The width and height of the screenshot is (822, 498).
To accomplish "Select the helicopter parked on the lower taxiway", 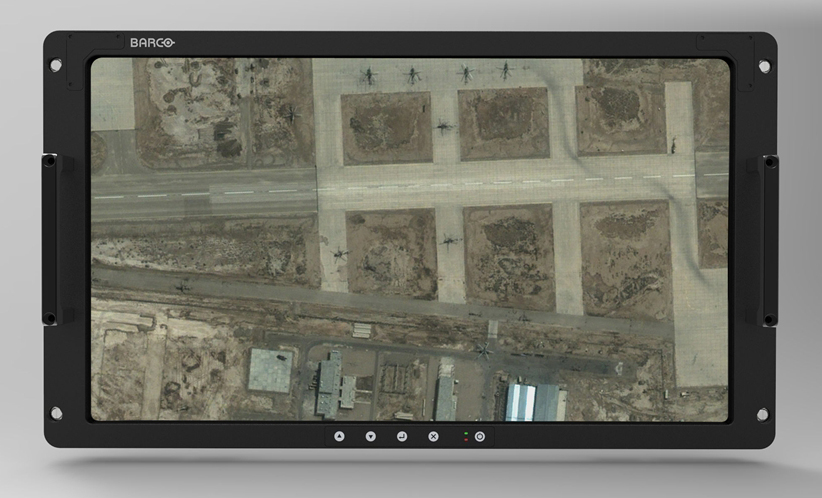I will point(484,350).
